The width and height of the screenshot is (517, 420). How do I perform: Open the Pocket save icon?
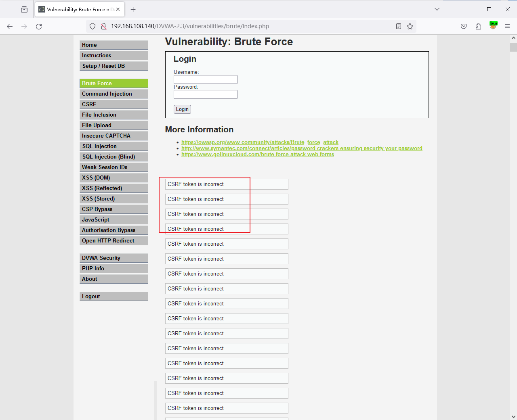click(x=464, y=26)
